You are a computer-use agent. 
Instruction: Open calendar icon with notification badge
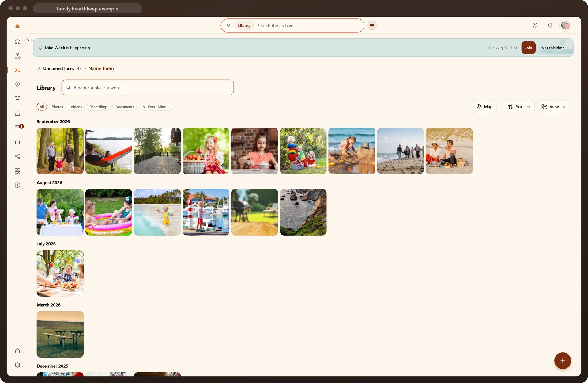(17, 128)
